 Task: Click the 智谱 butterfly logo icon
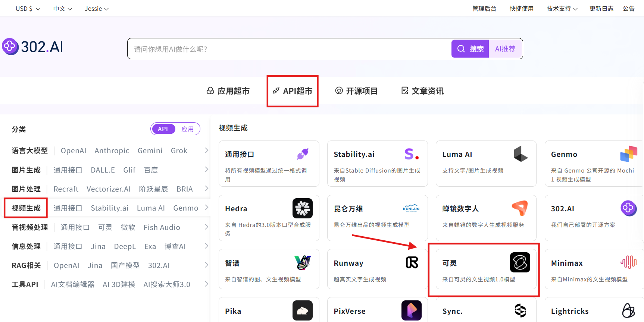click(x=303, y=262)
